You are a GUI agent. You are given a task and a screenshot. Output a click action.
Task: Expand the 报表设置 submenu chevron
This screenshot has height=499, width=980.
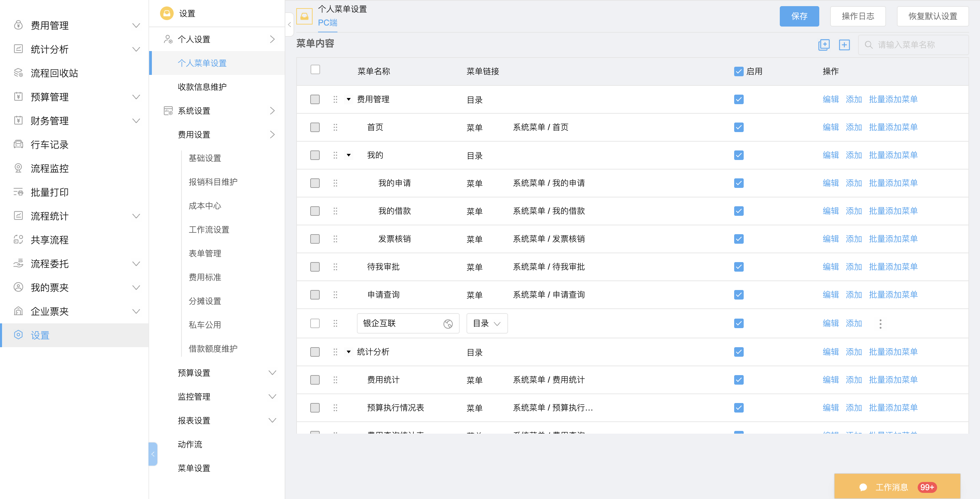(x=272, y=420)
